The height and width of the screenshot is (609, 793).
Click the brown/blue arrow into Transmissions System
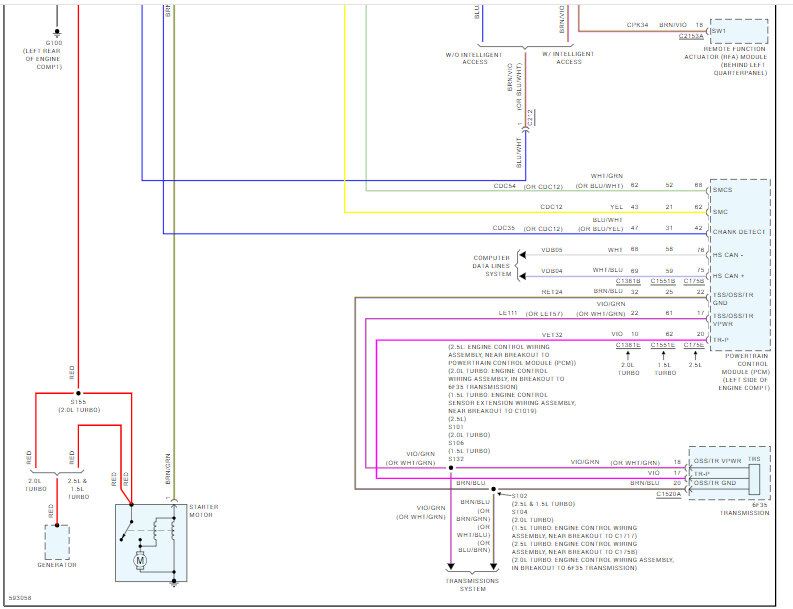(x=494, y=567)
